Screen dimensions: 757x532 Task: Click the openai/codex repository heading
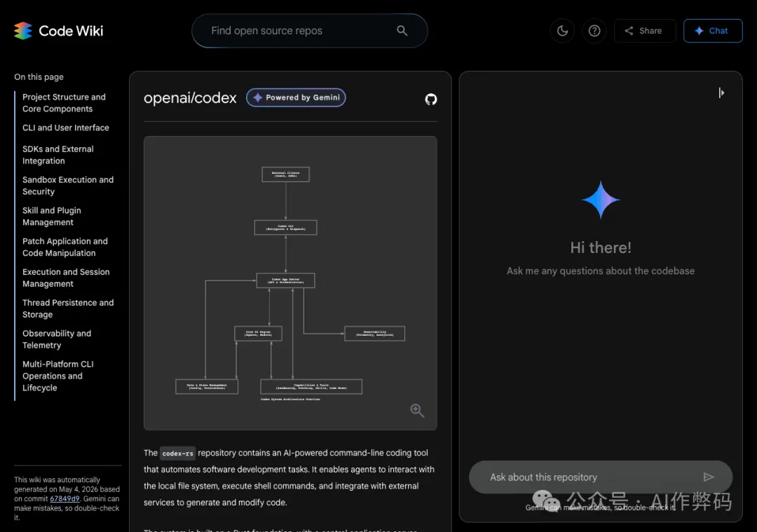tap(190, 98)
